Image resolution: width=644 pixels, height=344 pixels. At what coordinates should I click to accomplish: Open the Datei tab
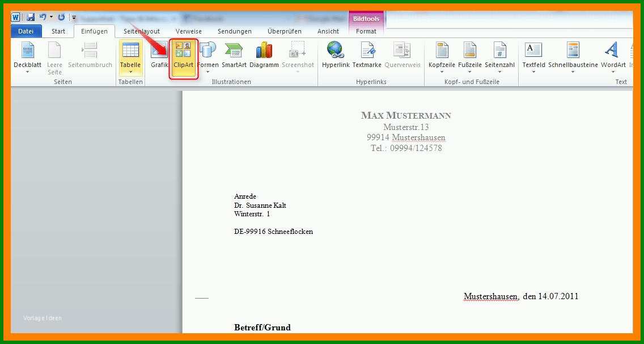26,31
